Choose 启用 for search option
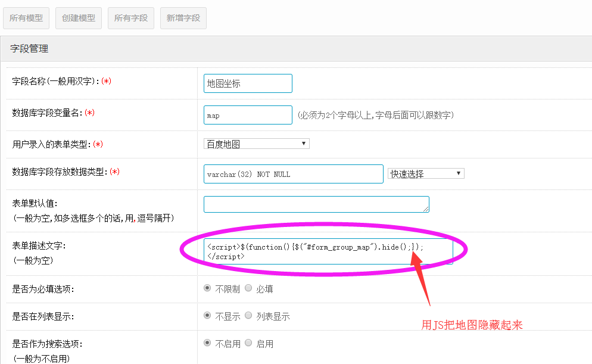This screenshot has width=592, height=364. click(248, 343)
